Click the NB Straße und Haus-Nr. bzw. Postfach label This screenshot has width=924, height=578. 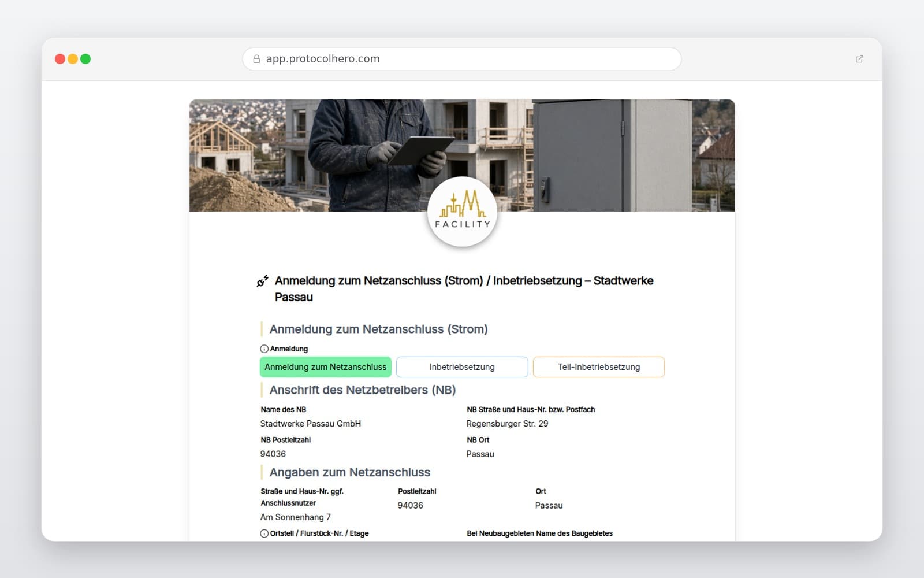point(531,410)
